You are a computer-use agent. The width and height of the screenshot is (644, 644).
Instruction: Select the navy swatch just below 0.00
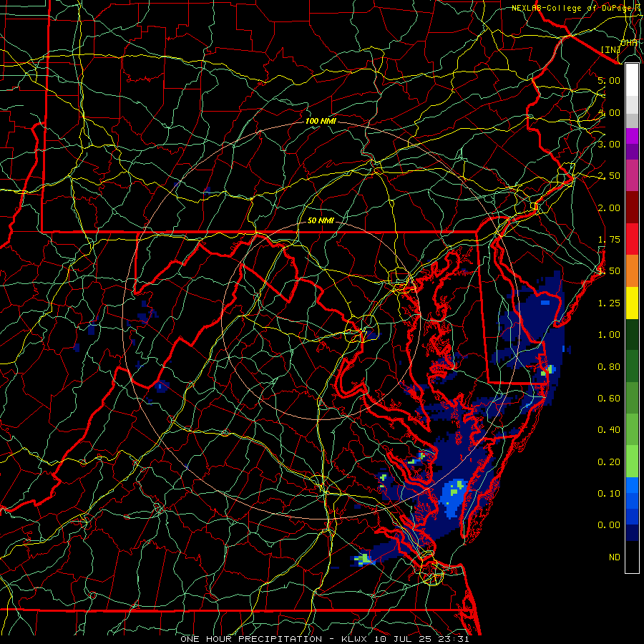coord(632,533)
